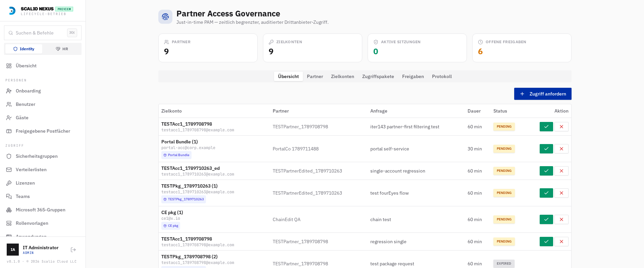Open Teams in the sidebar
Image resolution: width=644 pixels, height=268 pixels.
point(43,196)
